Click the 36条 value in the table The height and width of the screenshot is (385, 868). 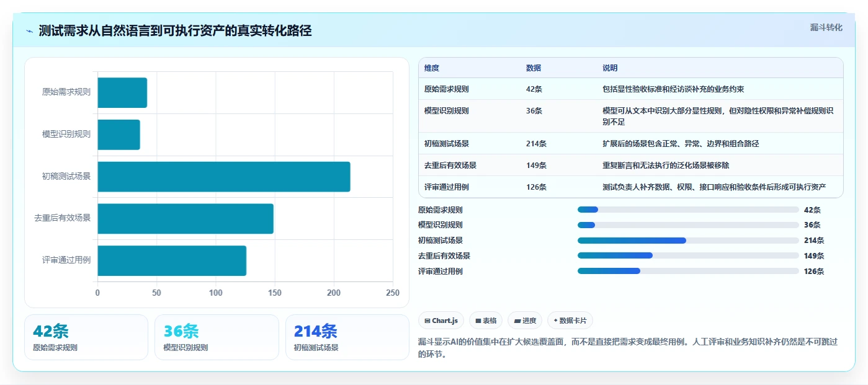[534, 111]
